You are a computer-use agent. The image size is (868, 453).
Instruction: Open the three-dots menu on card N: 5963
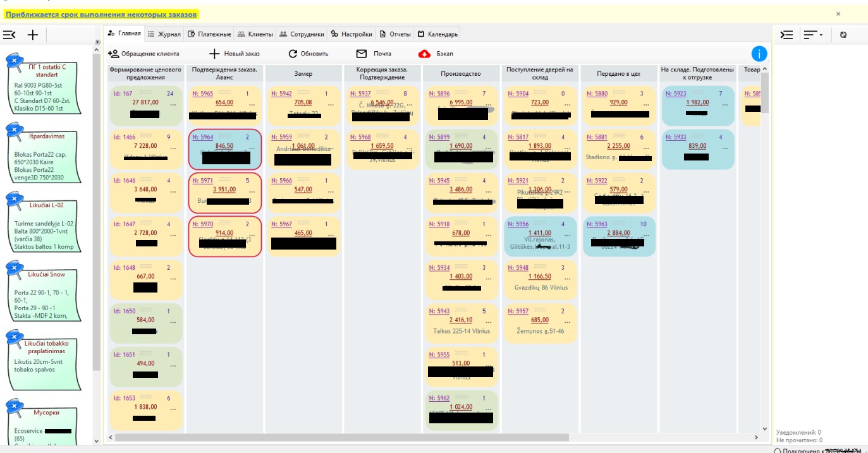pyautogui.click(x=646, y=236)
